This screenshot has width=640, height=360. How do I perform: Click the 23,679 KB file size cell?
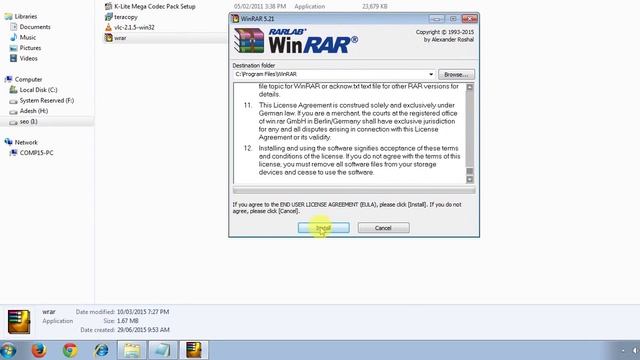(x=374, y=7)
